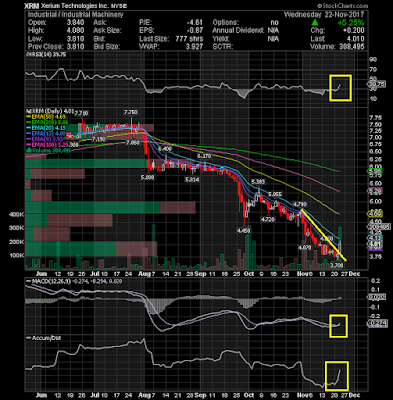Click the Volume legend icon in price panel
Screen dimensions: 393x400
coord(28,150)
